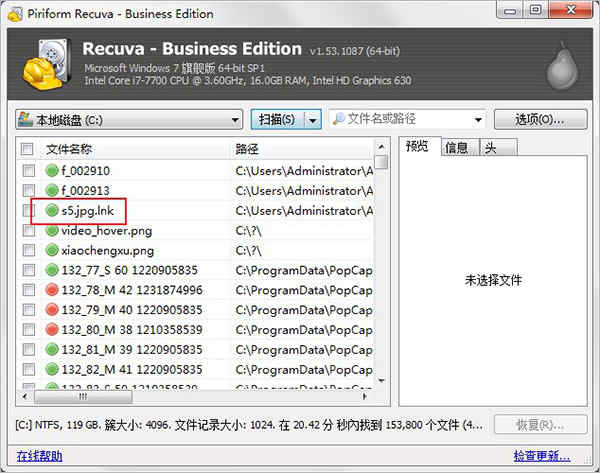Screen dimensions: 600x473
Task: Select the file row f_002910
Action: tap(195, 171)
